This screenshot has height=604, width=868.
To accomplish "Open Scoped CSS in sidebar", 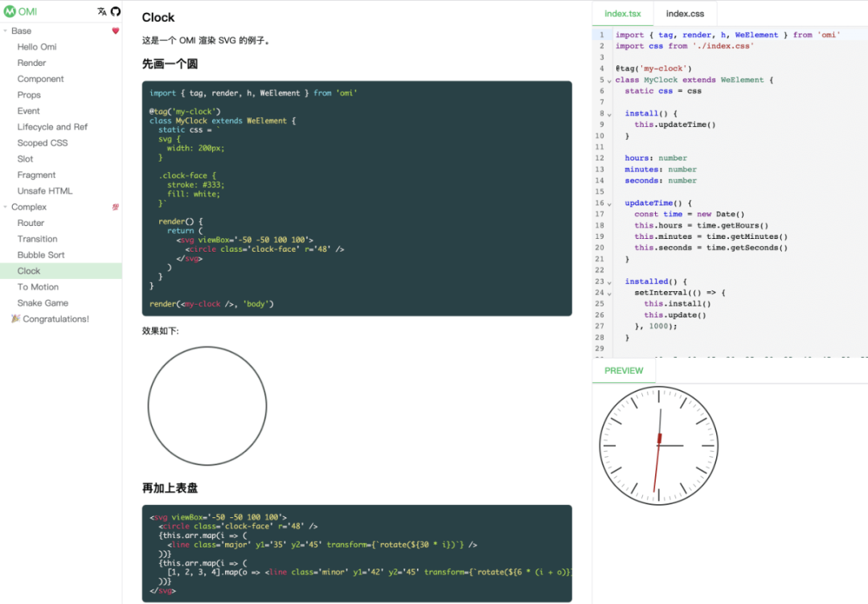I will 42,143.
